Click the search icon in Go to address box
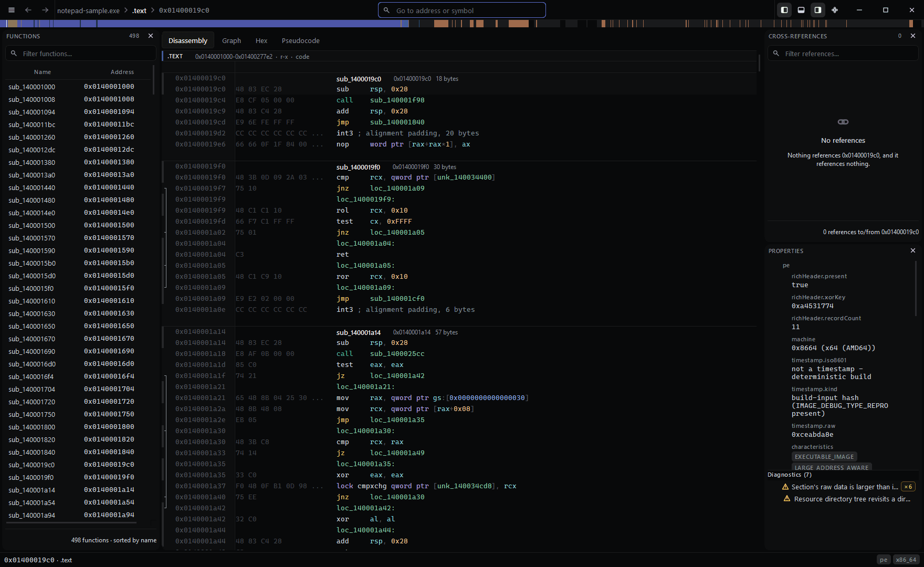 click(x=387, y=10)
